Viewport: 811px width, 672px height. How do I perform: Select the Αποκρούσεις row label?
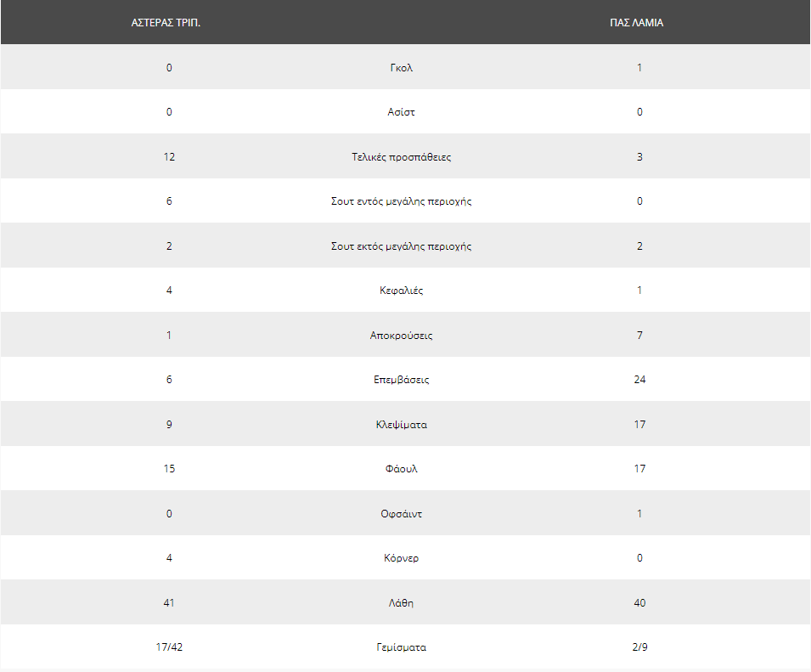tap(402, 336)
